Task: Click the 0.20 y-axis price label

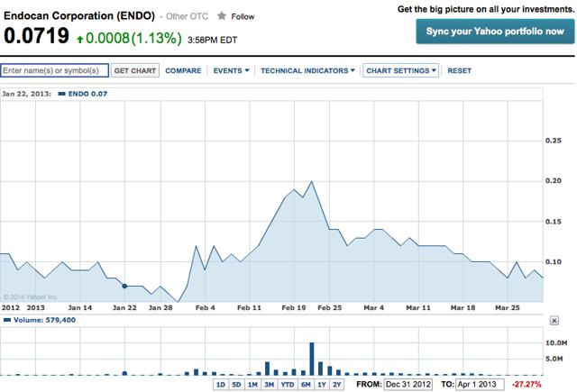Action: tap(553, 180)
